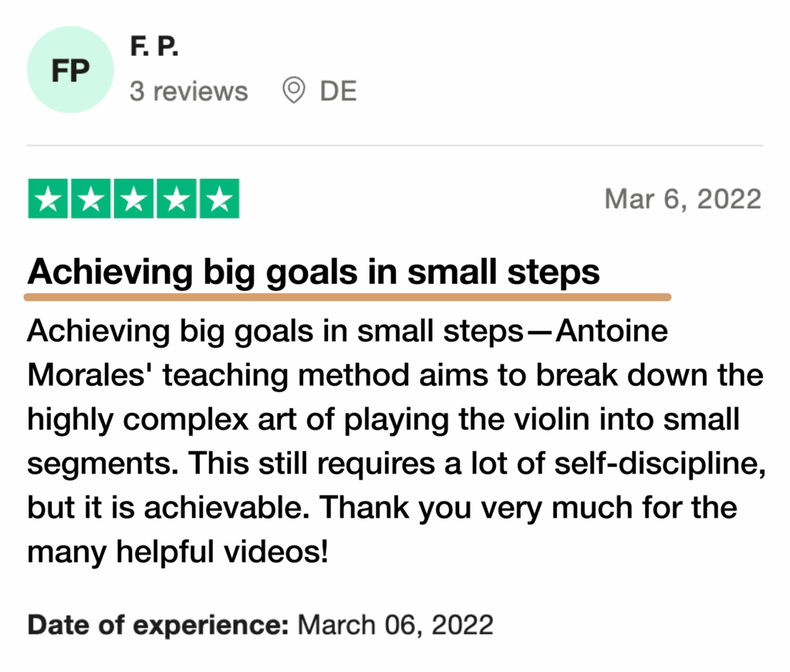790x672 pixels.
Task: Click the fifth green rating star
Action: click(219, 199)
